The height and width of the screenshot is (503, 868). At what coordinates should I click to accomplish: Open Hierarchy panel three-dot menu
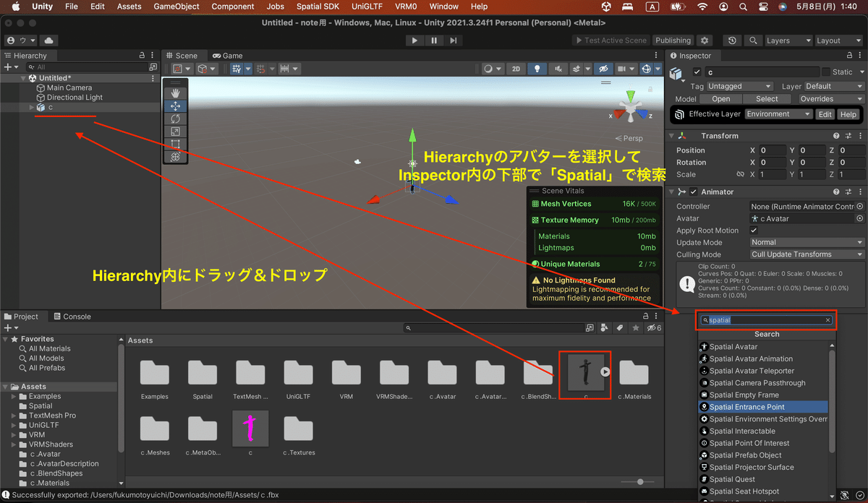(153, 56)
